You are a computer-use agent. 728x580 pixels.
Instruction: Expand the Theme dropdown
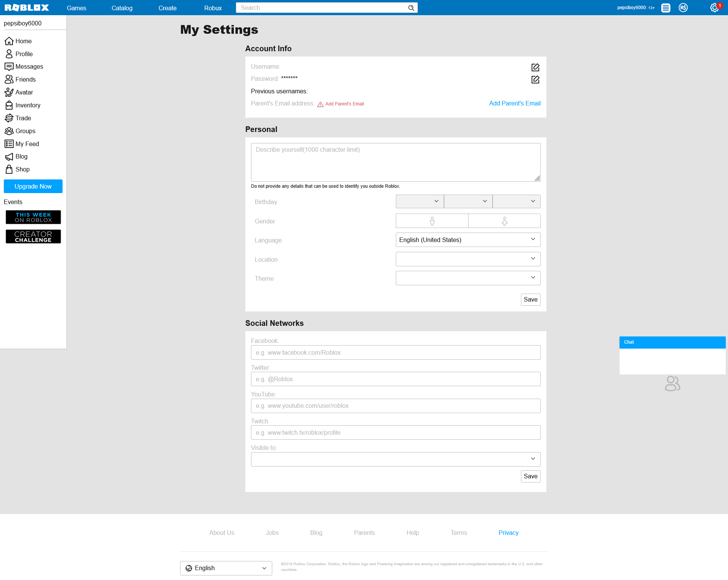pos(468,278)
